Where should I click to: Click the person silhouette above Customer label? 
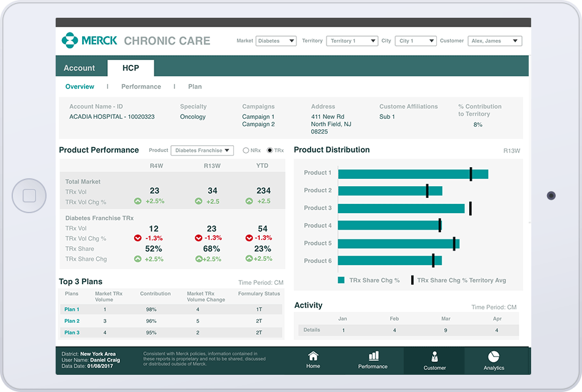click(434, 356)
